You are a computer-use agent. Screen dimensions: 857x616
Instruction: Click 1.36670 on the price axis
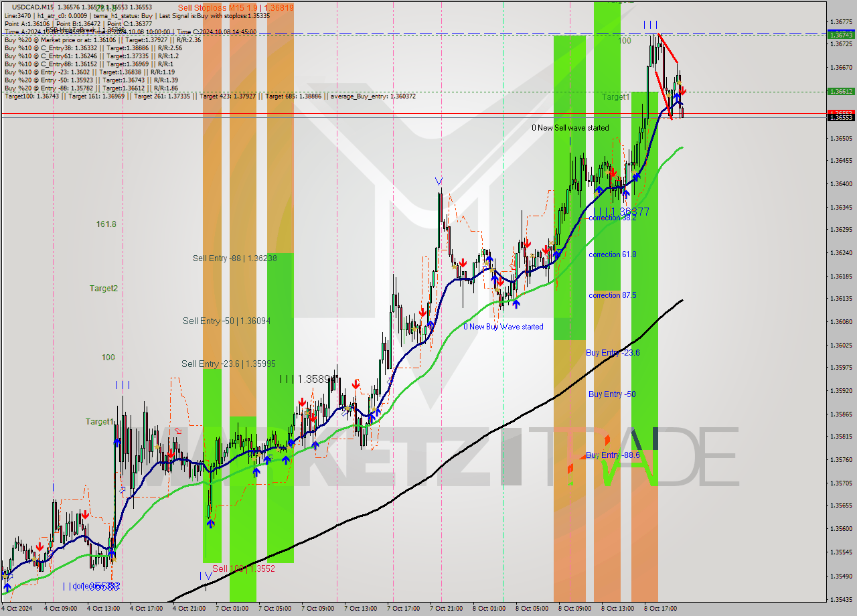point(840,68)
